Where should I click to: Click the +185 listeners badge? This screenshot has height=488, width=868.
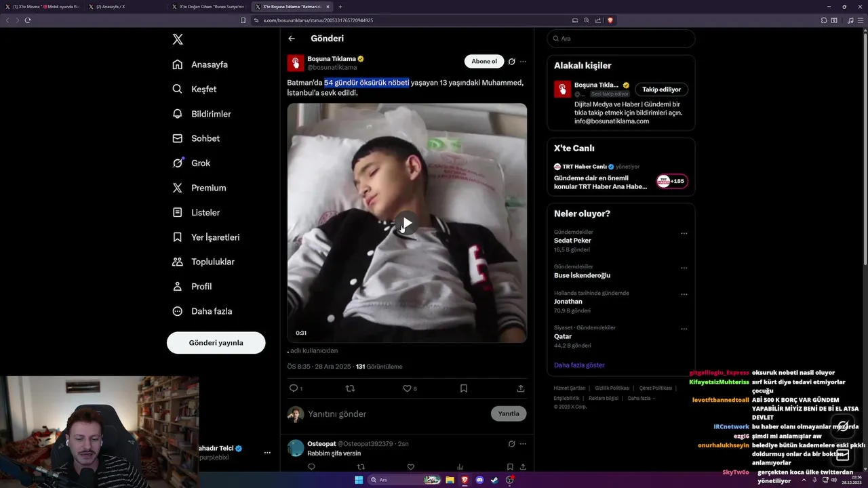[672, 181]
